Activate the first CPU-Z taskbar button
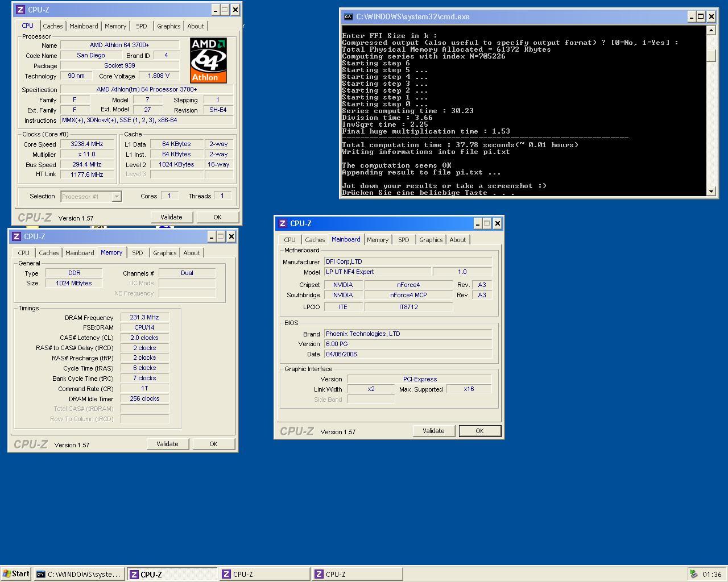 tap(172, 574)
